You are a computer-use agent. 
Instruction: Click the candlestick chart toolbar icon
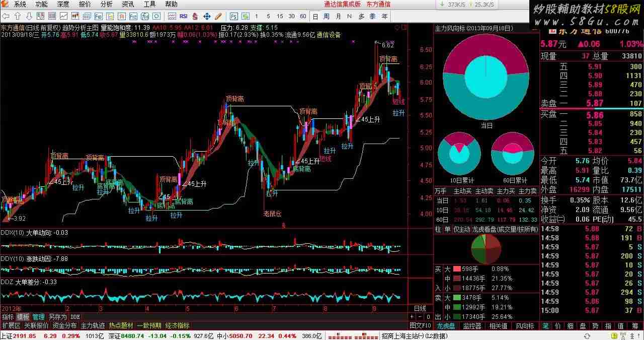(x=75, y=16)
